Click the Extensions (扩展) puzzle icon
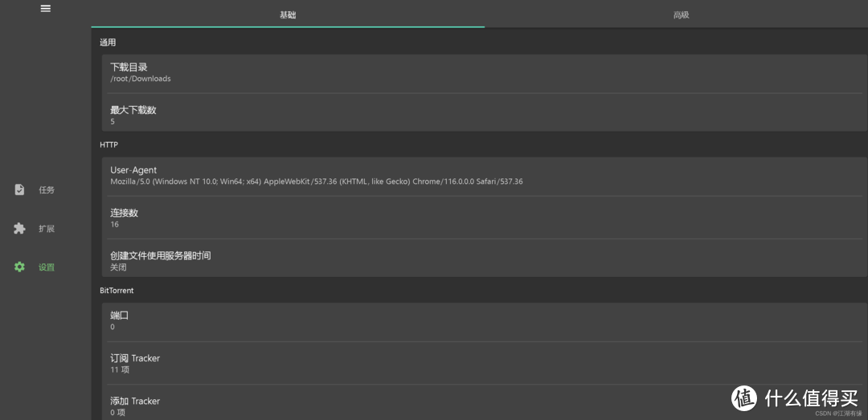868x420 pixels. [19, 229]
